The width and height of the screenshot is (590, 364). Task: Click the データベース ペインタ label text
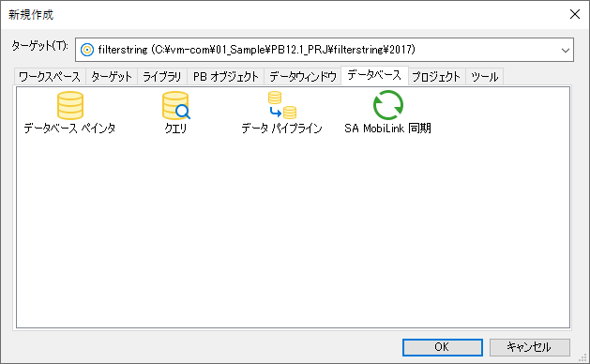pos(69,129)
